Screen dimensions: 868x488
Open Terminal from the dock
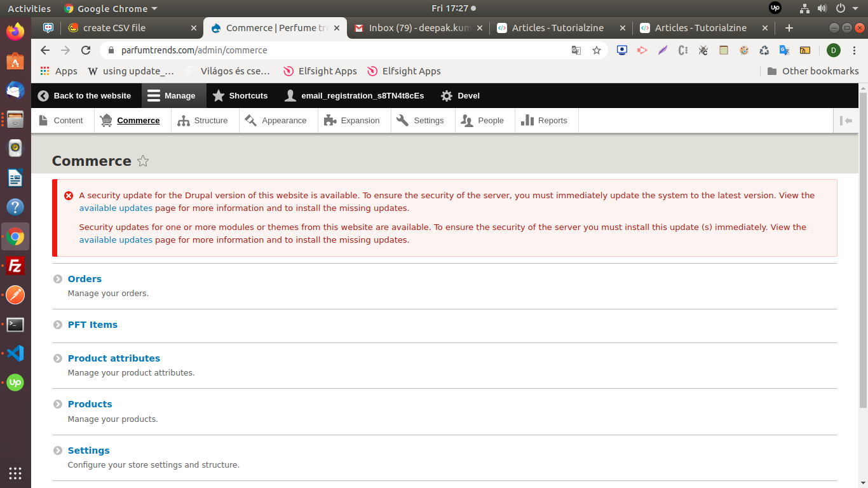(x=15, y=325)
